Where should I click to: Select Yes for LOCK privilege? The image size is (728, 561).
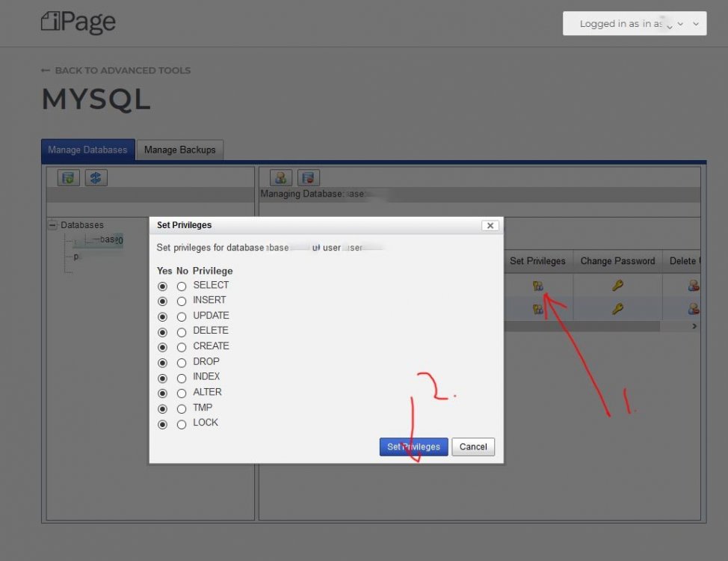(x=162, y=424)
